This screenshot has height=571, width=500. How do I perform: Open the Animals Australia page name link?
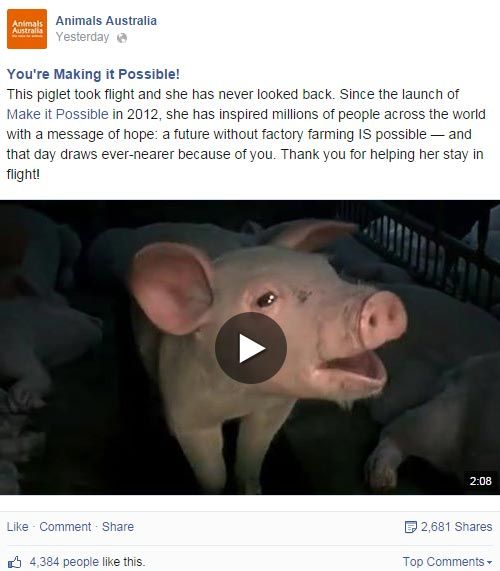click(x=106, y=21)
